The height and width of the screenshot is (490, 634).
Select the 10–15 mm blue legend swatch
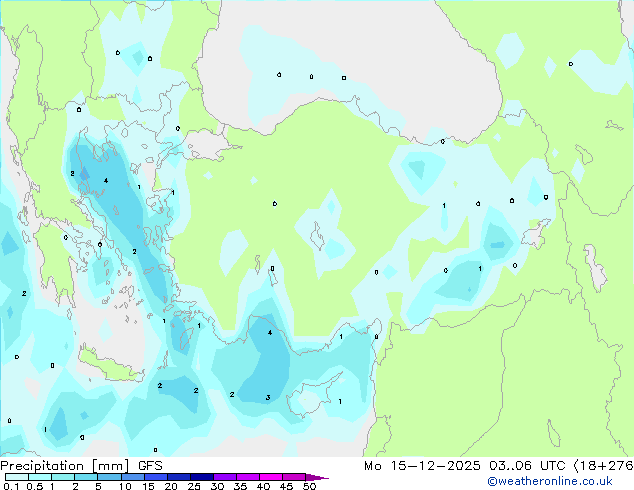coord(132,477)
